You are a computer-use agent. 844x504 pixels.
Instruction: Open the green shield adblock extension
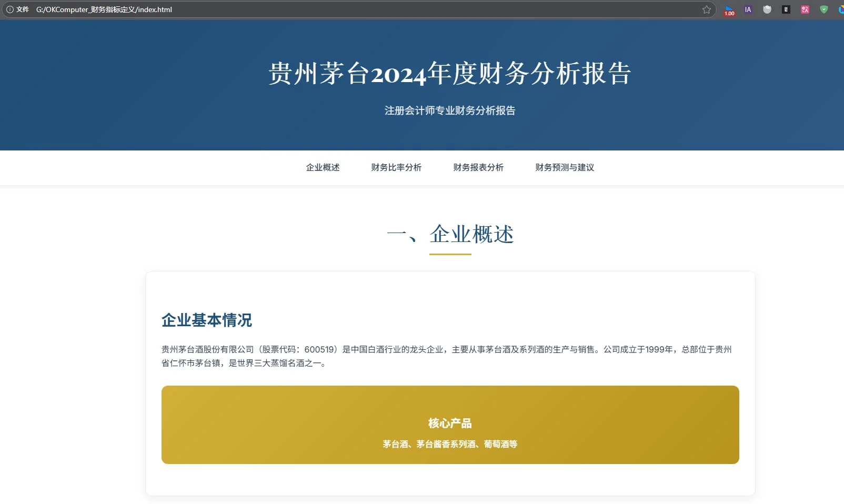(x=824, y=9)
